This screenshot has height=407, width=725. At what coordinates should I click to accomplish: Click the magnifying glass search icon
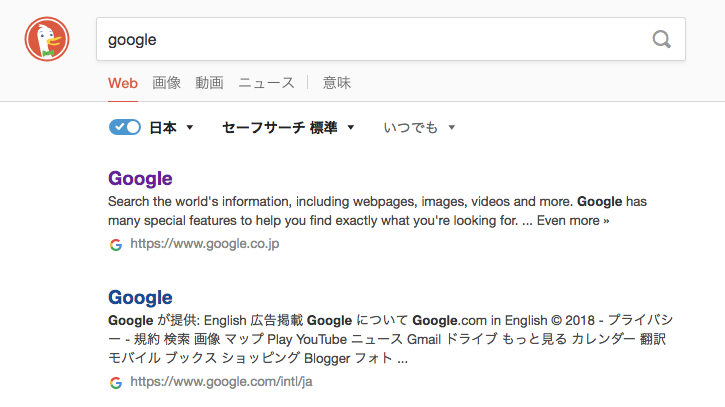tap(661, 39)
